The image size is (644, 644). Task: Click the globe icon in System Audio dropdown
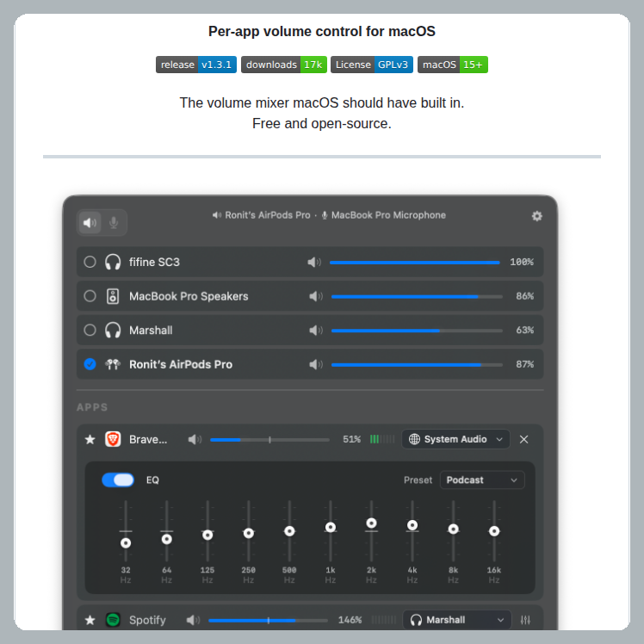pos(414,439)
